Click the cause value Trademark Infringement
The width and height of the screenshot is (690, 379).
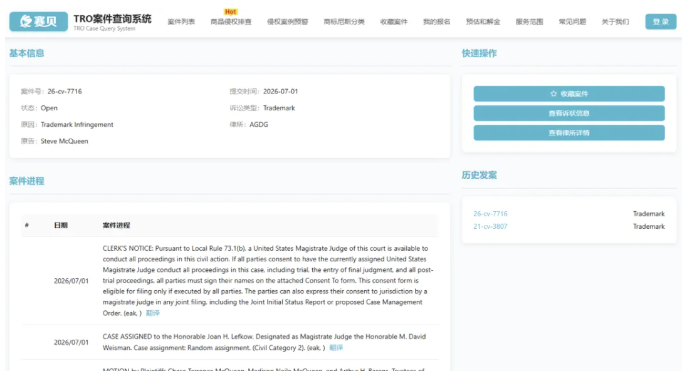pos(77,125)
